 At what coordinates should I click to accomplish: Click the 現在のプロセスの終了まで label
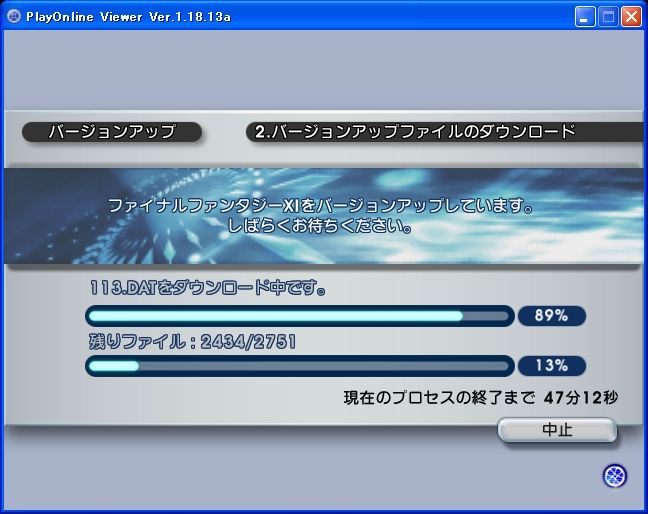[x=439, y=397]
